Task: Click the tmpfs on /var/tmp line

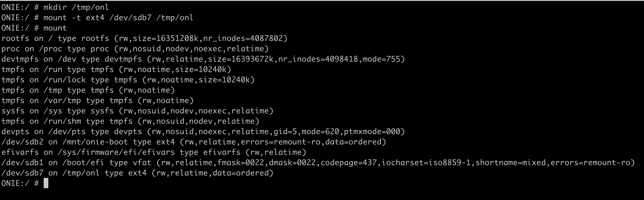Action: coord(97,100)
